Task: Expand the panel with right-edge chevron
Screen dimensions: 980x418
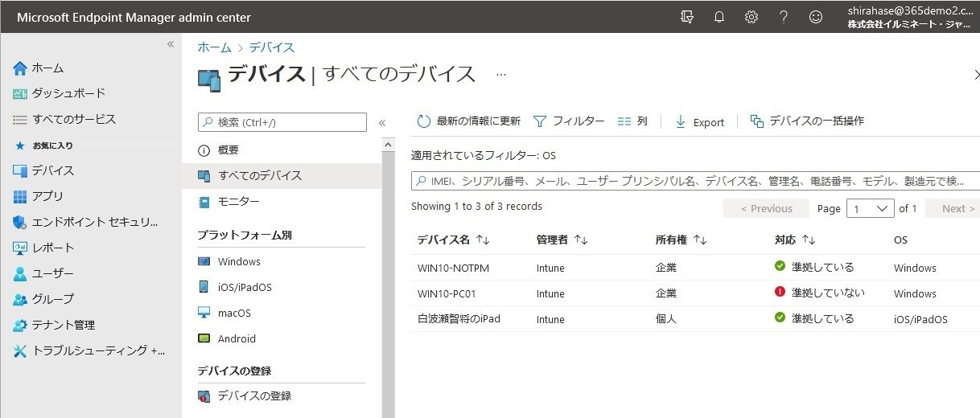Action: tap(976, 75)
